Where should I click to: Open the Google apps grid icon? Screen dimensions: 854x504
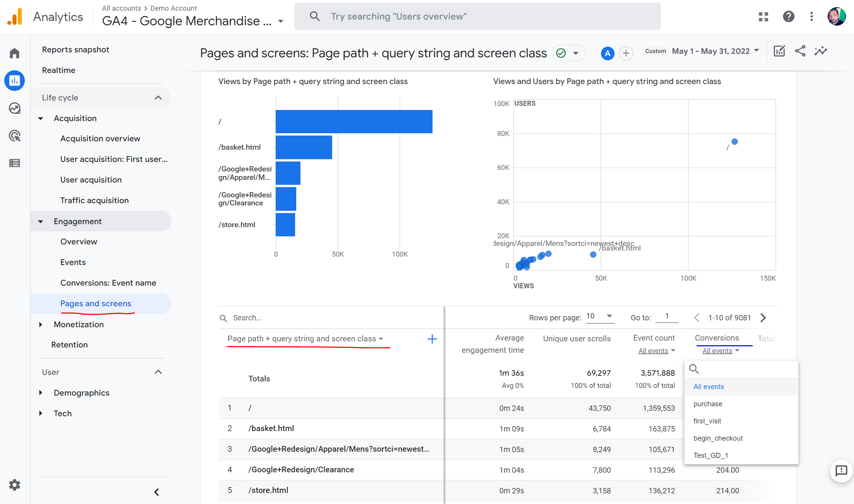tap(764, 17)
